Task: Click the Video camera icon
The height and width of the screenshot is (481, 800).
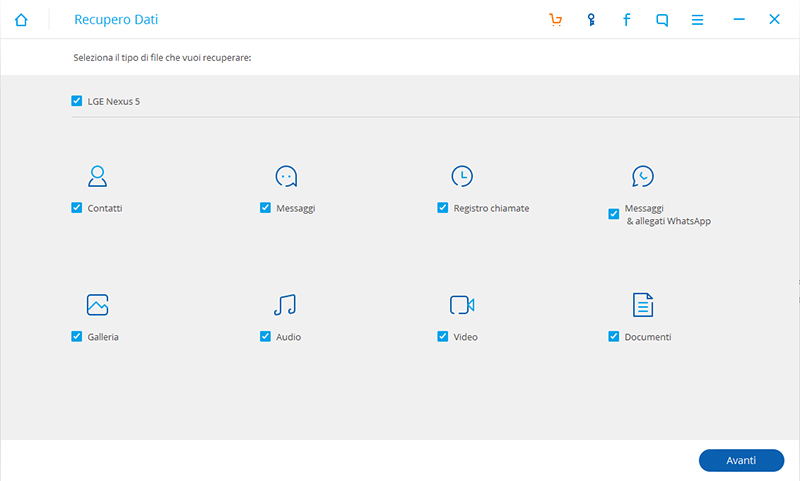Action: click(x=461, y=305)
